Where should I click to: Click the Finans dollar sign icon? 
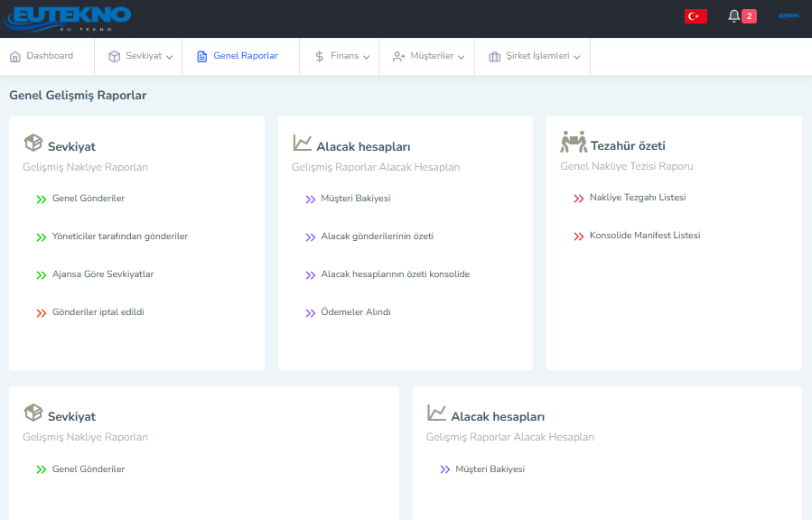point(320,56)
